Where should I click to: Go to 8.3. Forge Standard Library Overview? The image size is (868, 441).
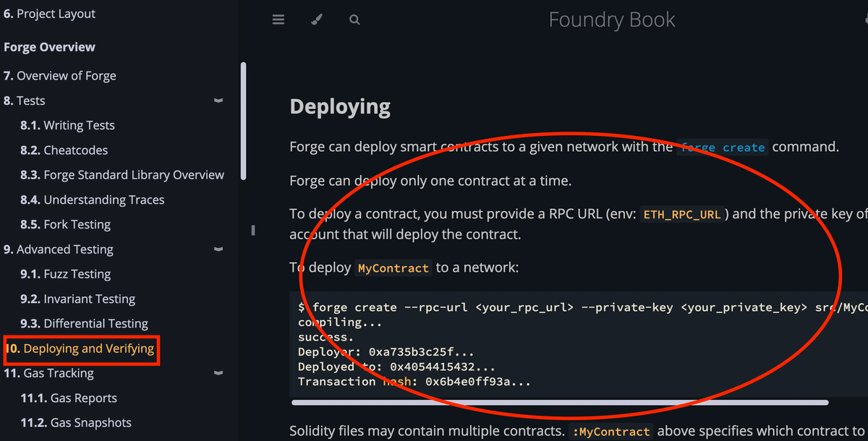[x=122, y=175]
